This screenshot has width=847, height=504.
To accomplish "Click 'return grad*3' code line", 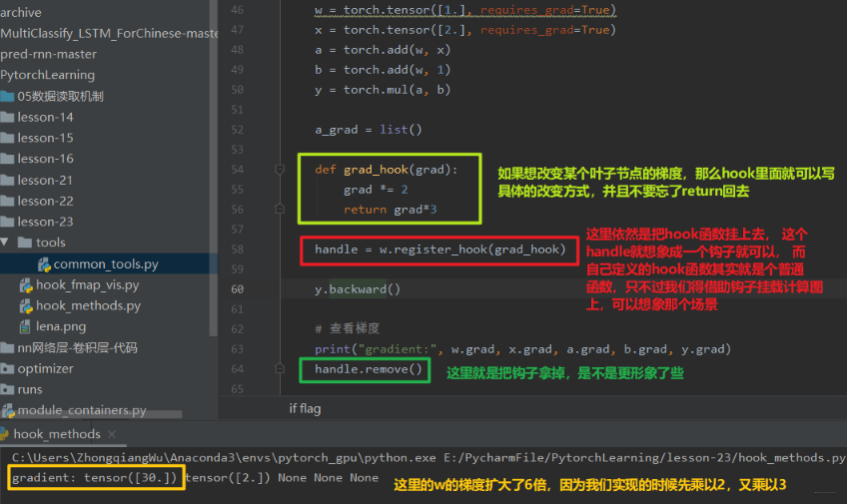I will tap(390, 210).
